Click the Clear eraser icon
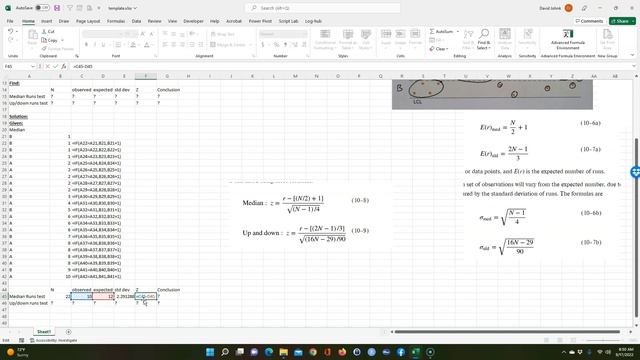The image size is (640, 360). [432, 49]
